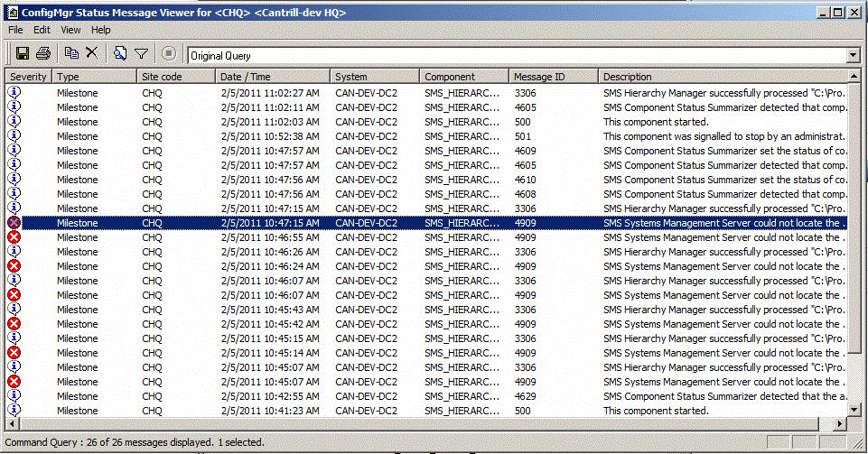
Task: Click description 'This component was signalled to stop'
Action: 724,136
